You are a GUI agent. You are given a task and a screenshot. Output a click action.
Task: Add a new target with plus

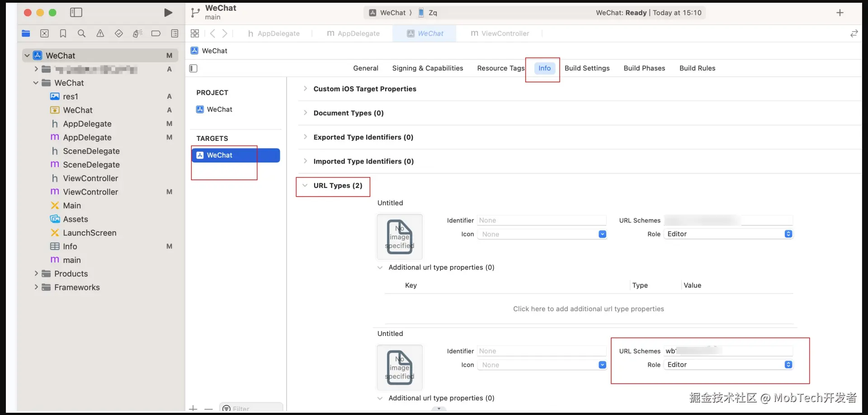pyautogui.click(x=193, y=408)
